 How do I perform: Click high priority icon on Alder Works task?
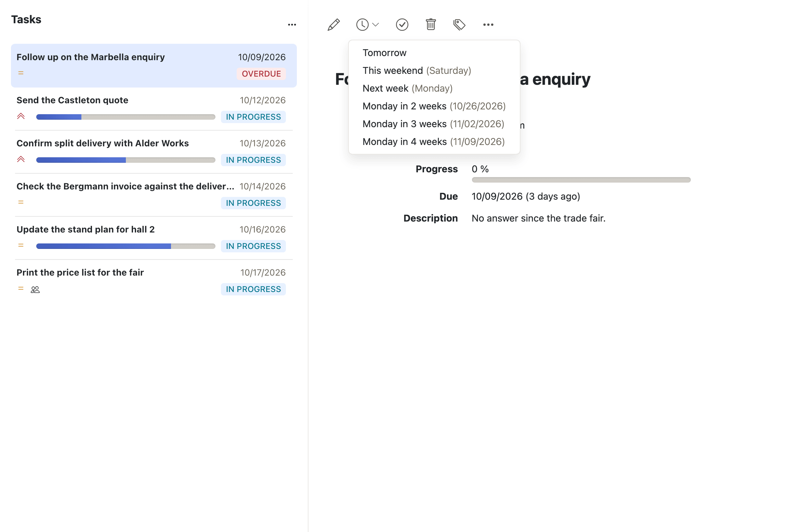click(x=21, y=159)
